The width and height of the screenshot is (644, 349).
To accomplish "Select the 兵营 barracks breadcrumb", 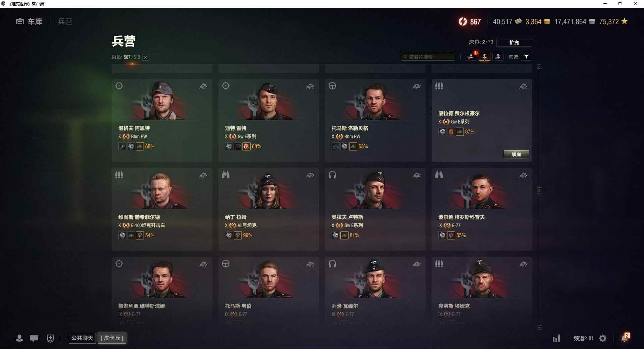I will [x=65, y=21].
